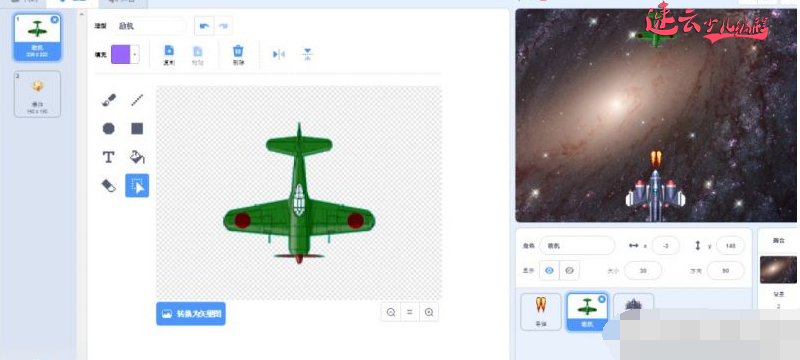This screenshot has width=800, height=360.
Task: Select the second costume thumbnail
Action: tap(37, 94)
